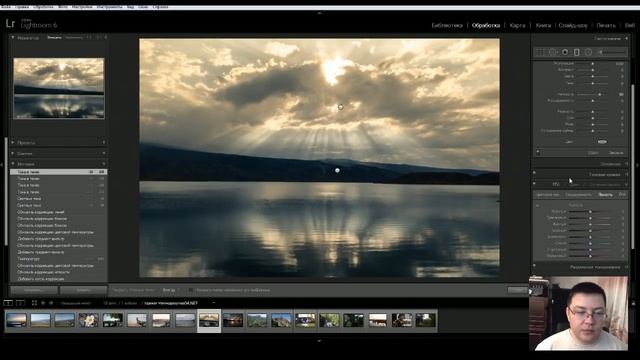Select the Red Eye Correction tool icon
Screen dimensions: 640x360
[564, 52]
